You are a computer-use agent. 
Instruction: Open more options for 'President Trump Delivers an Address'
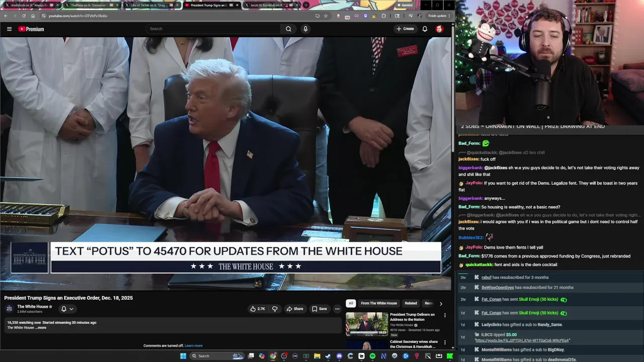[x=445, y=315]
